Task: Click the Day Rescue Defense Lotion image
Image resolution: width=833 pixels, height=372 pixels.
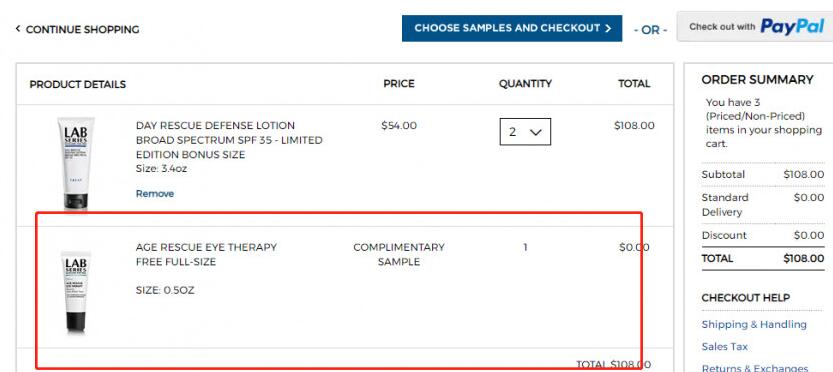Action: click(x=76, y=163)
